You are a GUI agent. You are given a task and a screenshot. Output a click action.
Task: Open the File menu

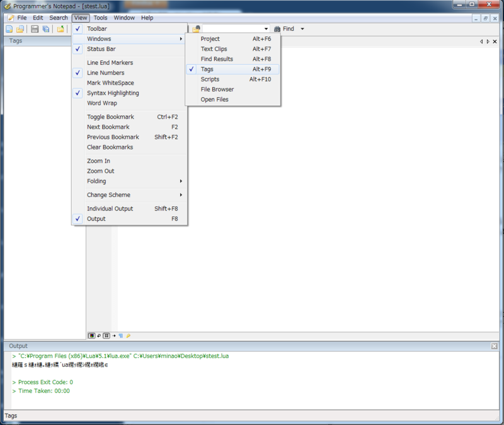point(22,18)
